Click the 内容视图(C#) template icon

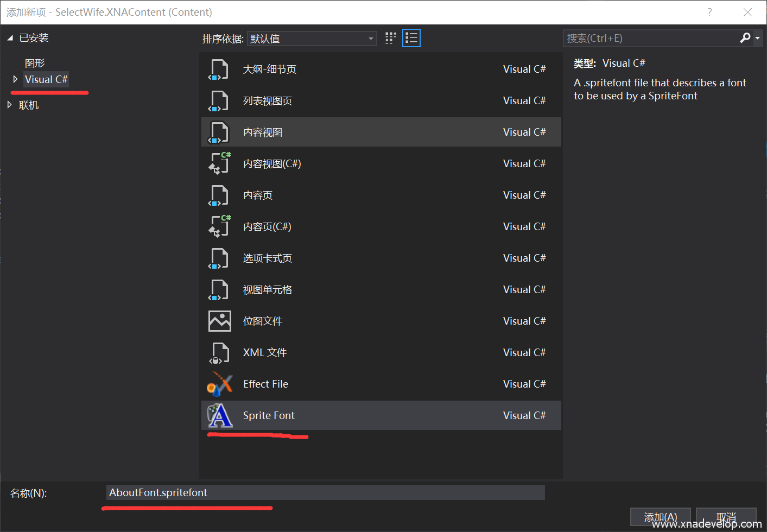[219, 164]
